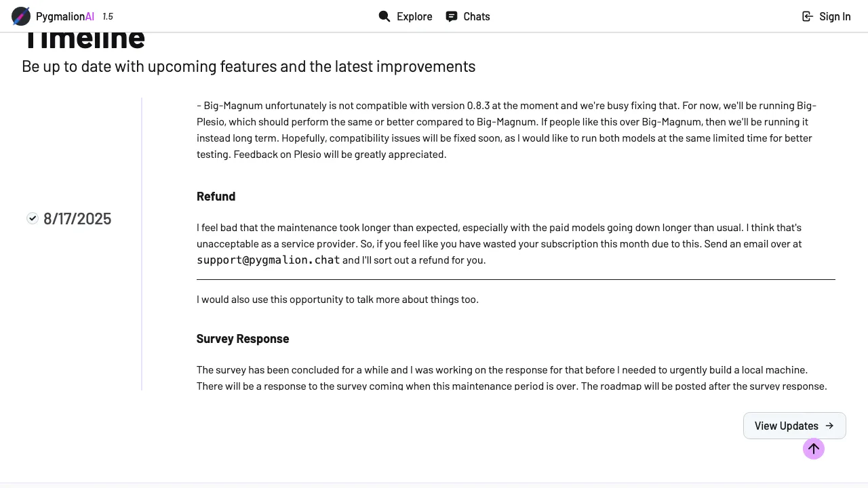Click the Survey Response section heading
The width and height of the screenshot is (868, 488).
point(243,338)
